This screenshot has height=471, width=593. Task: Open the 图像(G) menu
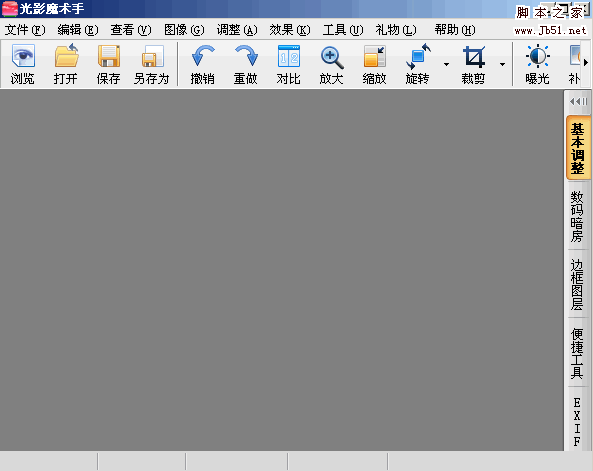tap(184, 30)
